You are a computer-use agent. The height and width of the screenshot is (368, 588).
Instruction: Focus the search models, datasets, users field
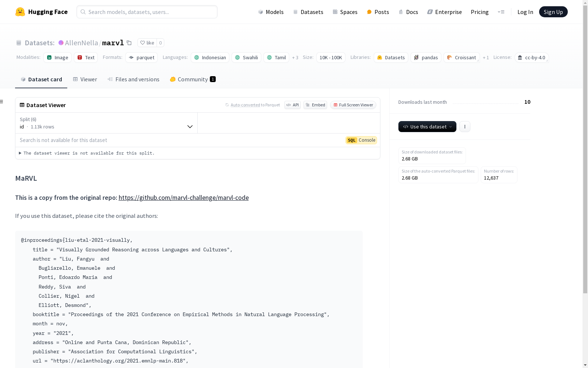[x=147, y=12]
